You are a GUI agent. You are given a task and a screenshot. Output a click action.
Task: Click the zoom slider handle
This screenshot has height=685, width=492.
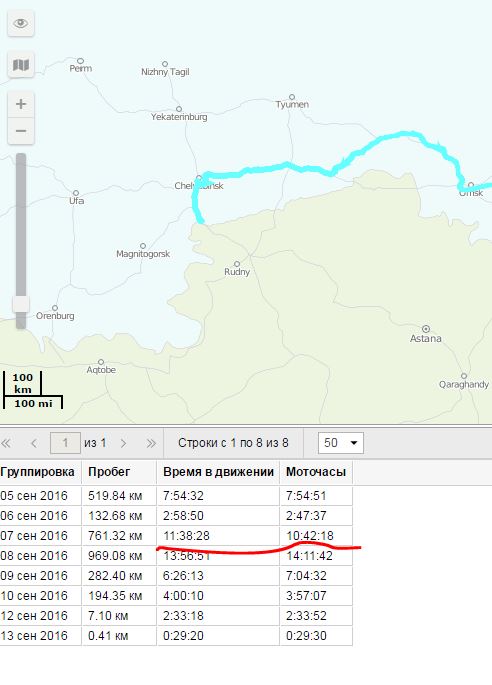(x=21, y=304)
